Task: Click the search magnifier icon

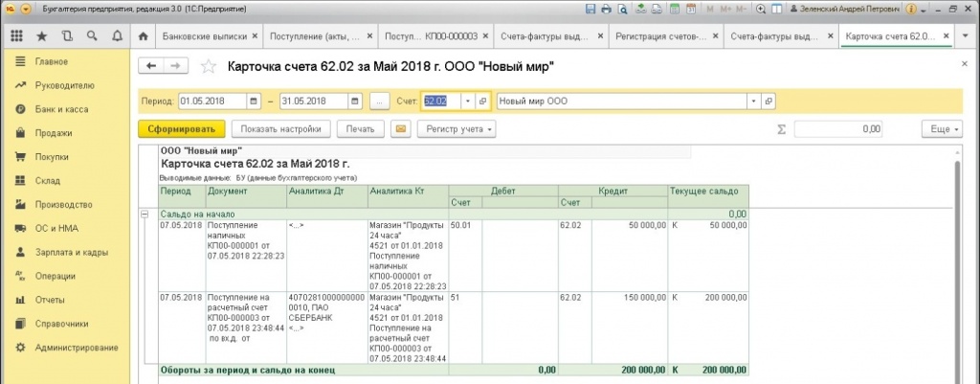Action: 92,36
